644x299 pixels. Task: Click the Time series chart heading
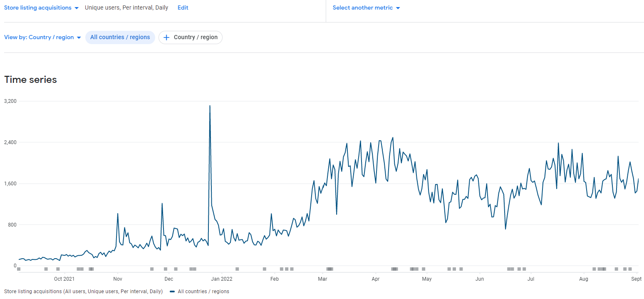click(x=30, y=80)
